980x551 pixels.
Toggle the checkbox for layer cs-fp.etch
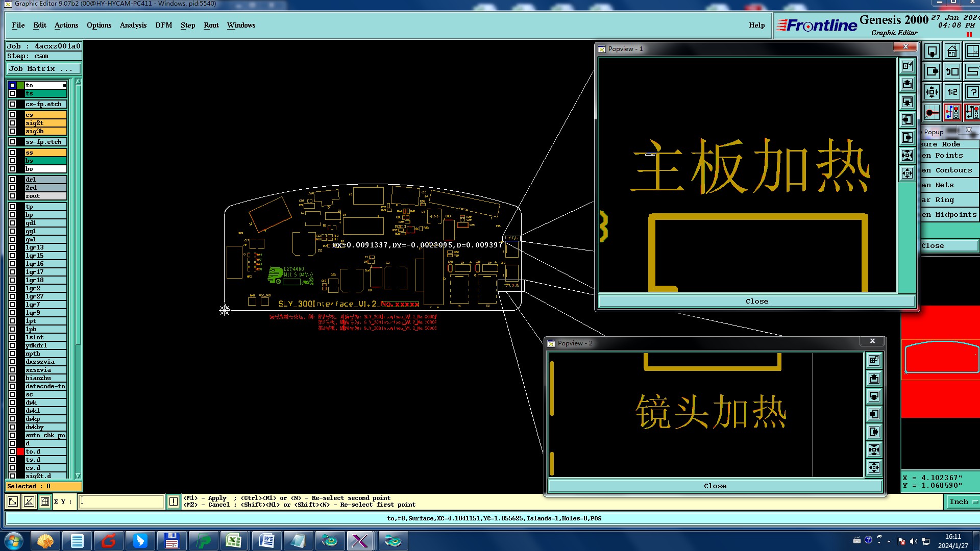(12, 104)
